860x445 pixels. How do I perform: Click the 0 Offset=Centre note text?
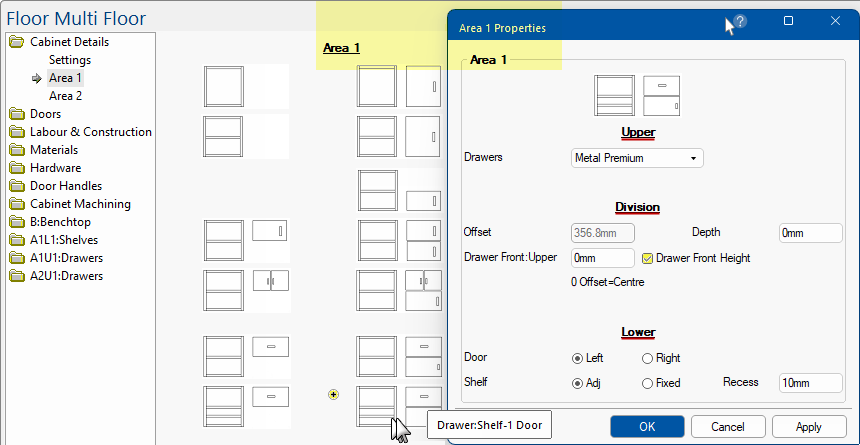[x=608, y=283]
